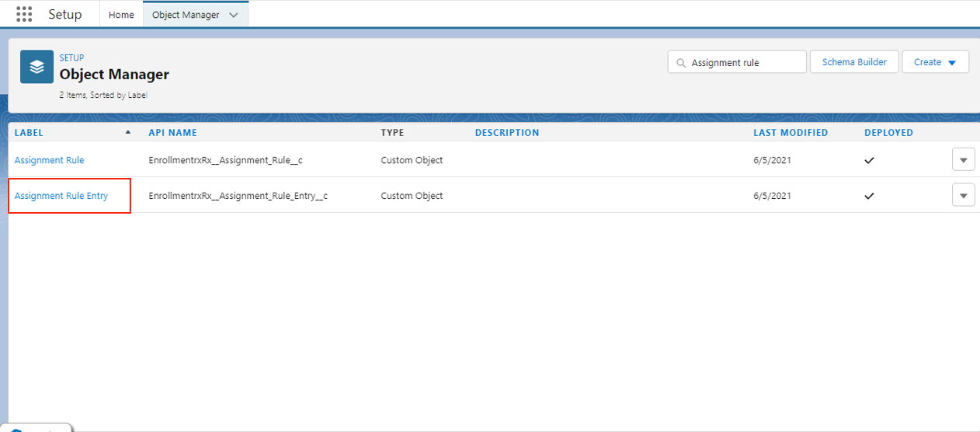Sort by the Type column header
Viewport: 980px width, 432px height.
392,133
